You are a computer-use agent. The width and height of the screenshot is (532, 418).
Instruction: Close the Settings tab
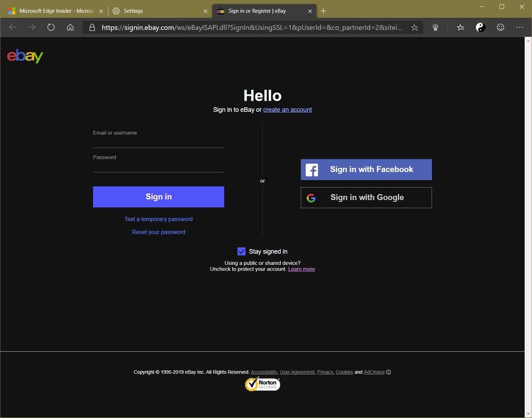pos(205,11)
